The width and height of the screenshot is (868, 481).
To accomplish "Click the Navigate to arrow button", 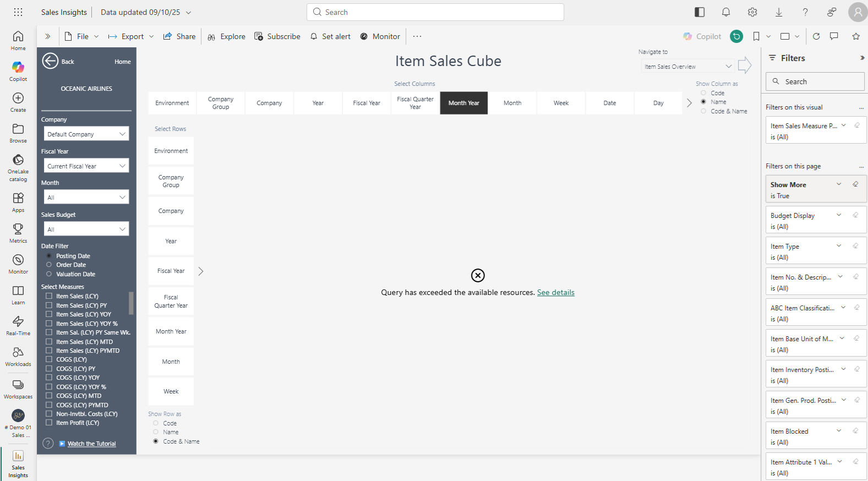I will [x=745, y=65].
